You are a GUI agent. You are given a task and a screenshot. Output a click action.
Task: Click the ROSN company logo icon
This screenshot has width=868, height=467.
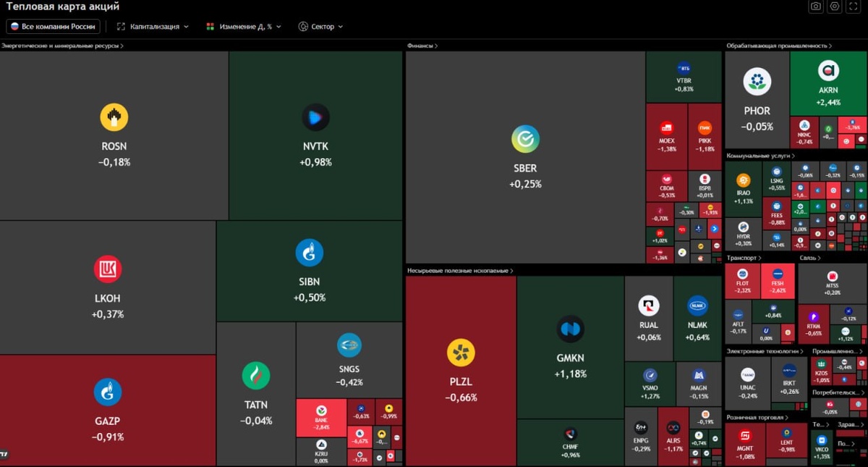click(114, 117)
